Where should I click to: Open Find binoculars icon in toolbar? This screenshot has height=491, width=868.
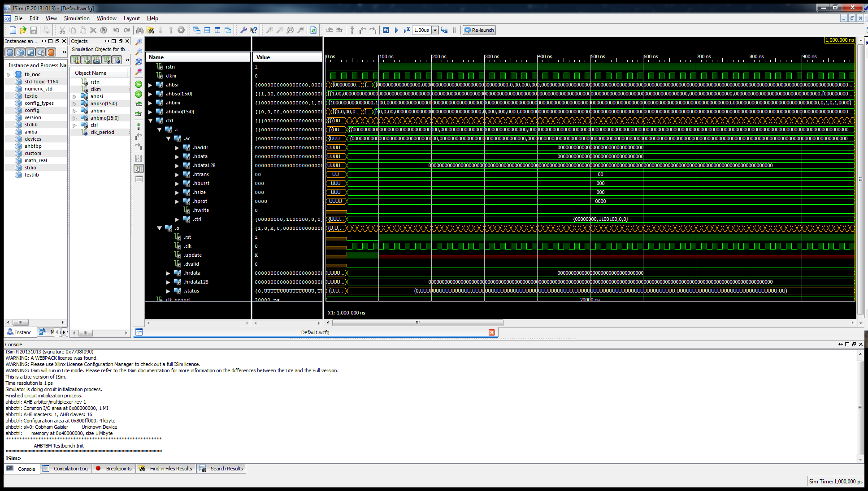[140, 30]
